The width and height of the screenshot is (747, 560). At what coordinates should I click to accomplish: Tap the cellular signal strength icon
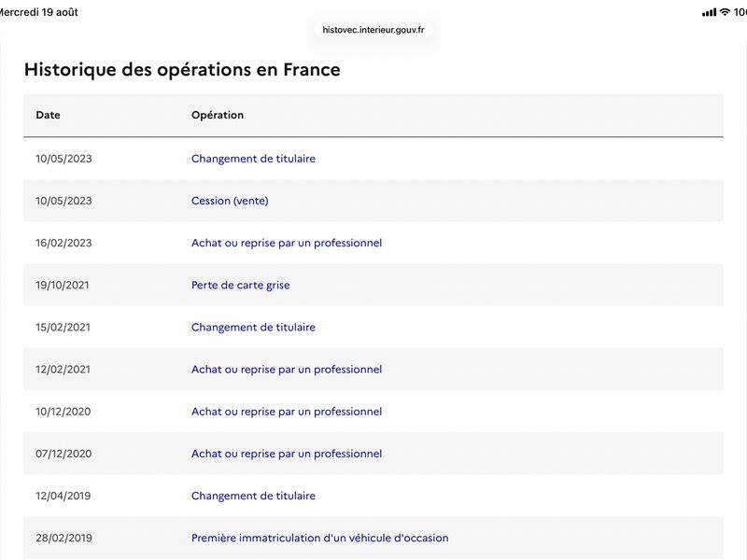[x=709, y=12]
